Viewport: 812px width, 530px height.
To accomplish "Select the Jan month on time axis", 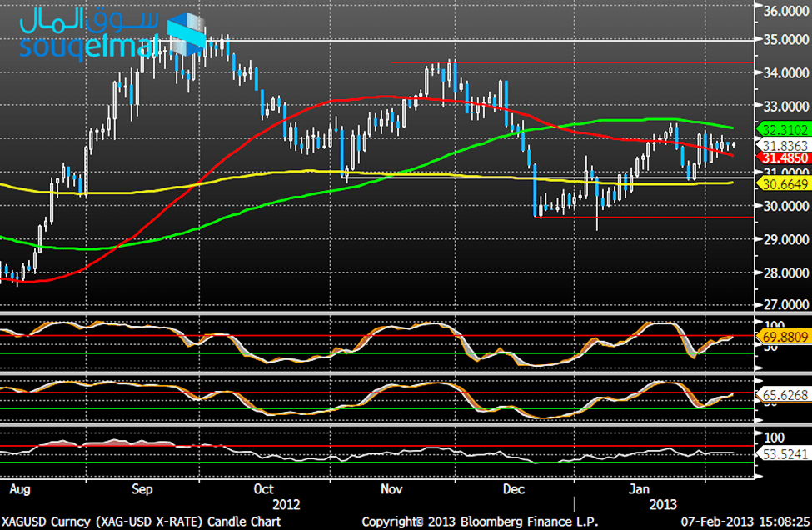I will [x=639, y=487].
